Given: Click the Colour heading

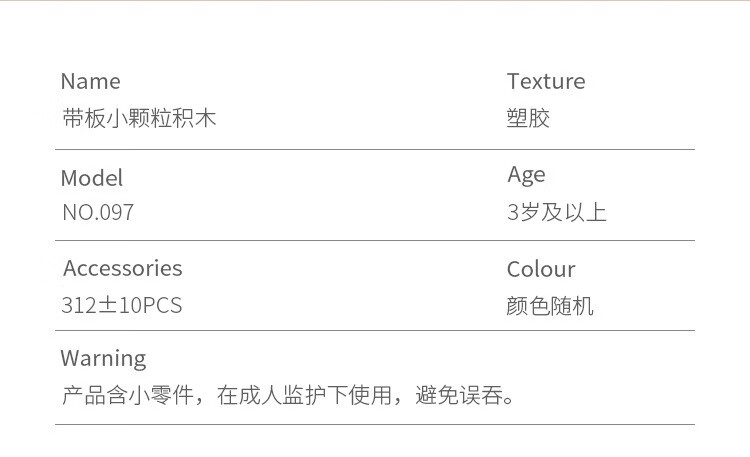Looking at the screenshot, I should [x=541, y=269].
